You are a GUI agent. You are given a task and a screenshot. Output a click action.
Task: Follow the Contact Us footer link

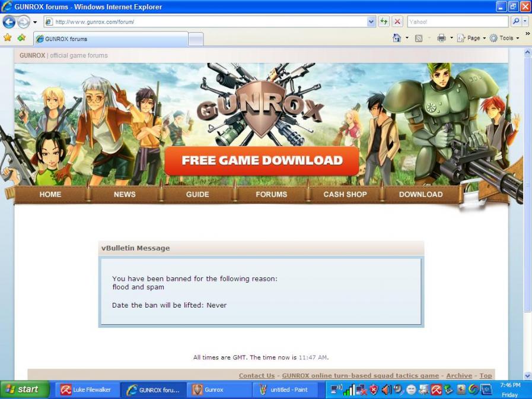(x=257, y=375)
